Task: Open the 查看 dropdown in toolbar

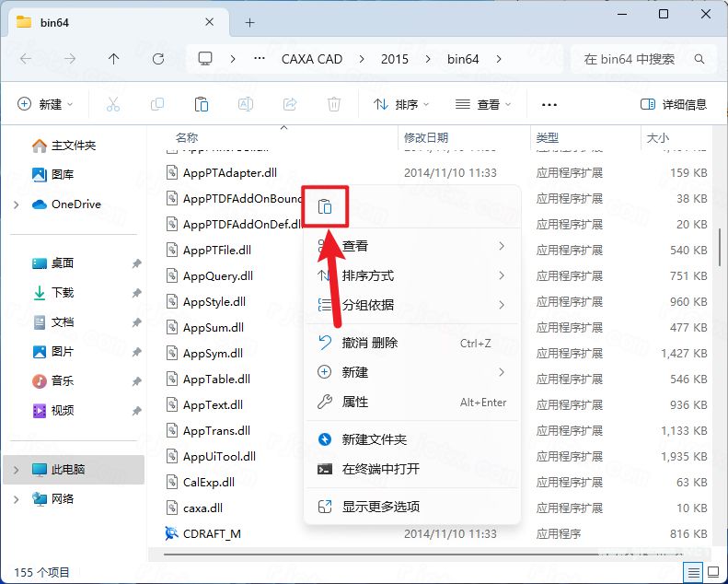Action: pyautogui.click(x=483, y=104)
